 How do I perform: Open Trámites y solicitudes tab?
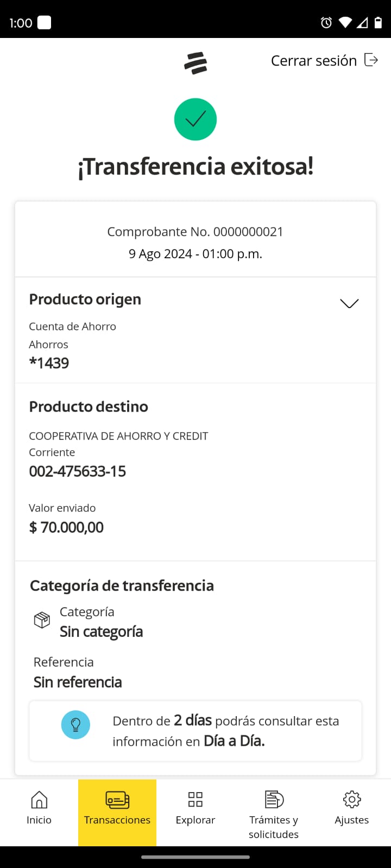tap(274, 812)
